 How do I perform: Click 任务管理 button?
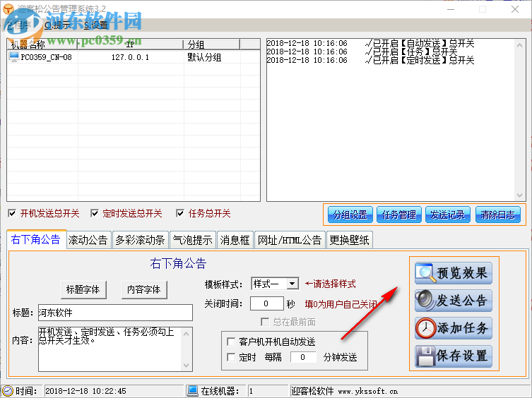(399, 215)
